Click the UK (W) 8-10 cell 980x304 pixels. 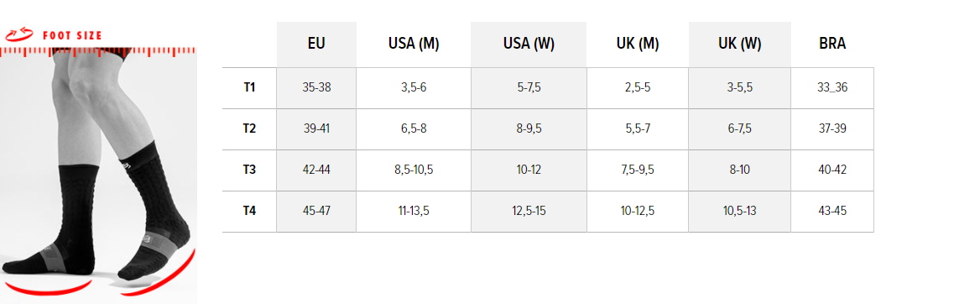[x=739, y=170]
